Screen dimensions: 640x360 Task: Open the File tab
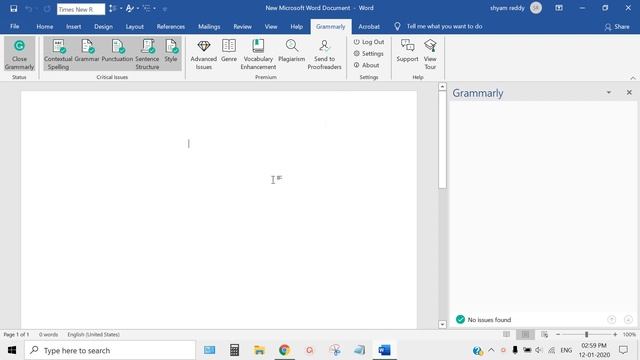click(15, 26)
